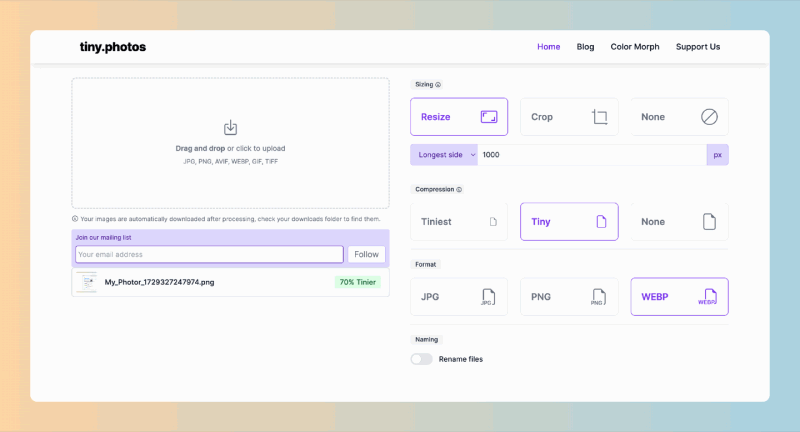Open the Blog page
Image resolution: width=800 pixels, height=432 pixels.
coord(585,46)
